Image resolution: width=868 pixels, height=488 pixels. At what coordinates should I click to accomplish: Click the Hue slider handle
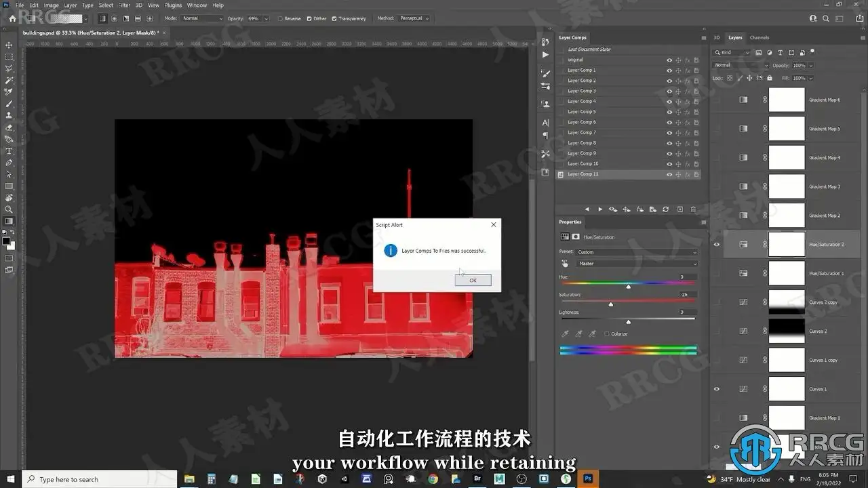(x=629, y=287)
